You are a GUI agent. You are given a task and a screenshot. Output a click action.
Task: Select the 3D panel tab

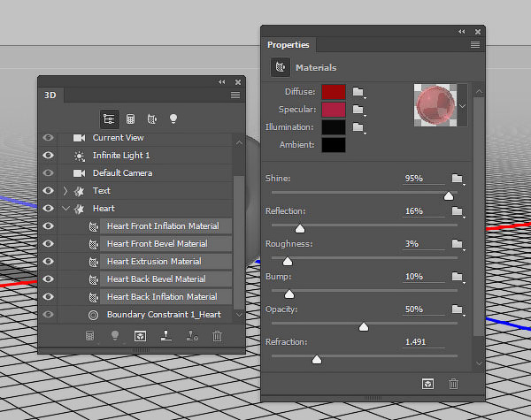[x=50, y=95]
